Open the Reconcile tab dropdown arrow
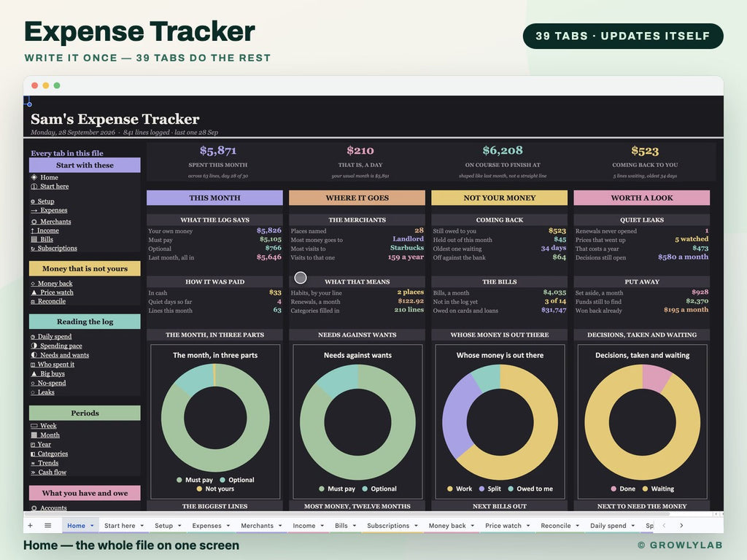 click(578, 526)
